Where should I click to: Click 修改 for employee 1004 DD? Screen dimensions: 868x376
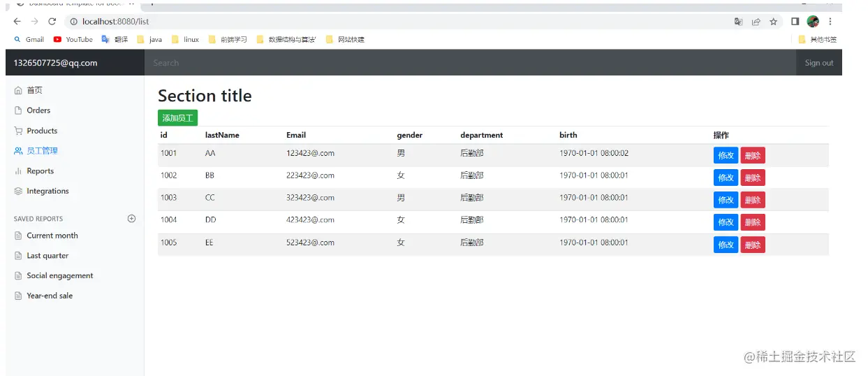point(726,222)
